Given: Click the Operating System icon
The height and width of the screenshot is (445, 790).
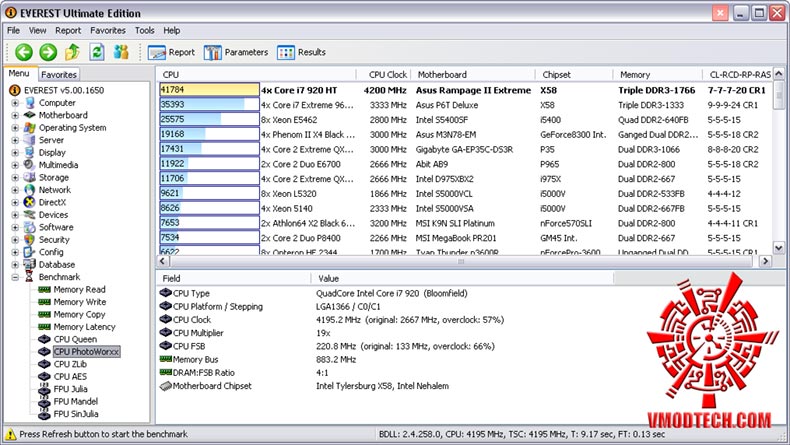Looking at the screenshot, I should (30, 128).
